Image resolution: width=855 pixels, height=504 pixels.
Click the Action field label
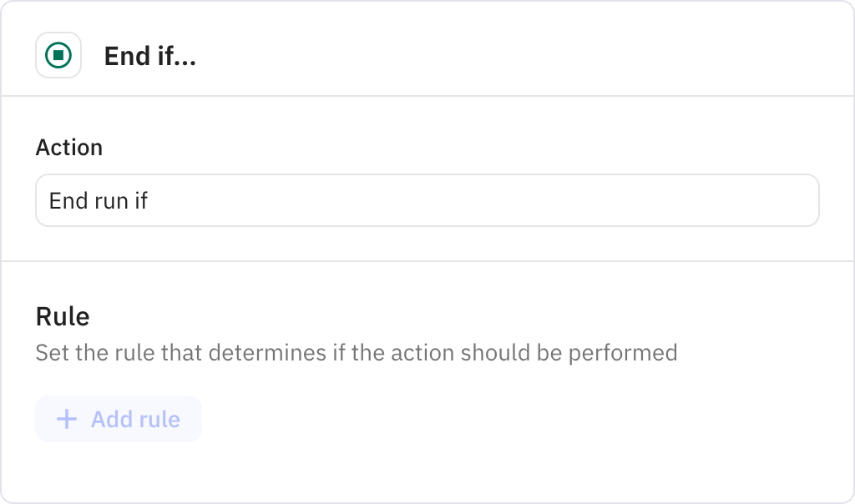click(x=69, y=147)
